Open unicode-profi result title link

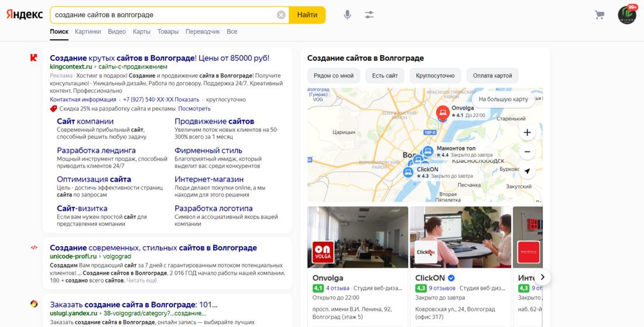coord(153,248)
